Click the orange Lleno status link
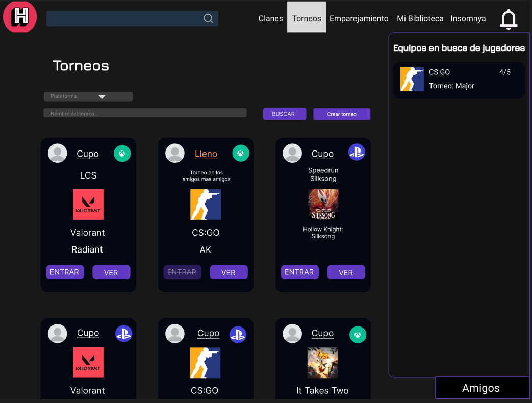Viewport: 532px width, 403px height. click(206, 154)
